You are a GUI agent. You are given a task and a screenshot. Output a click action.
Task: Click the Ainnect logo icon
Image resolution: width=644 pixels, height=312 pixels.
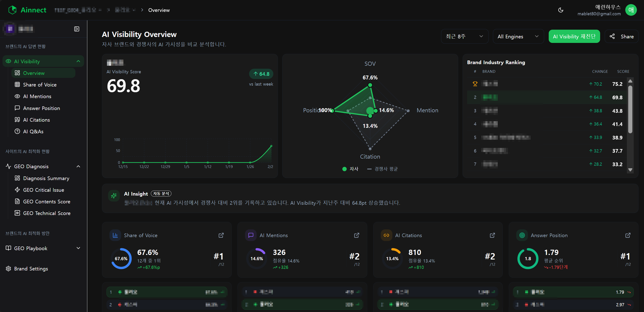pos(12,10)
